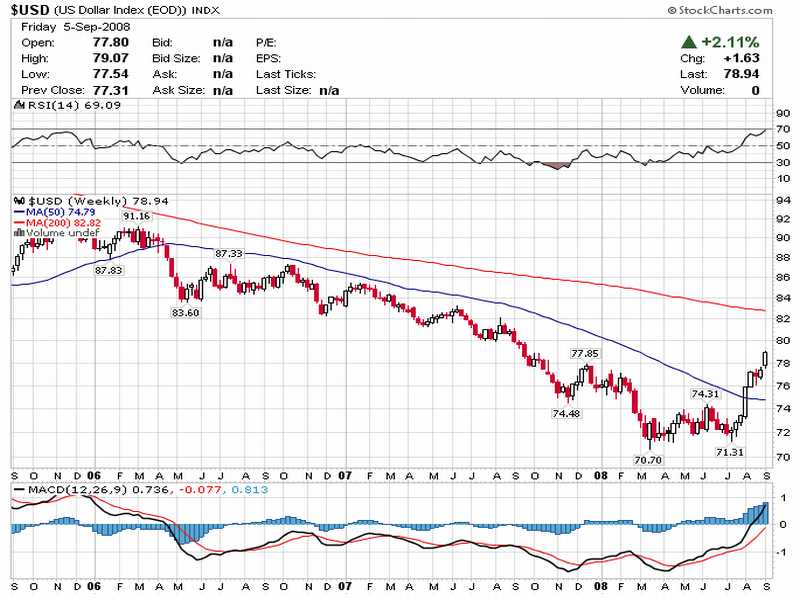Click the shaded oversold area on the RSI
The width and height of the screenshot is (800, 600).
point(556,165)
